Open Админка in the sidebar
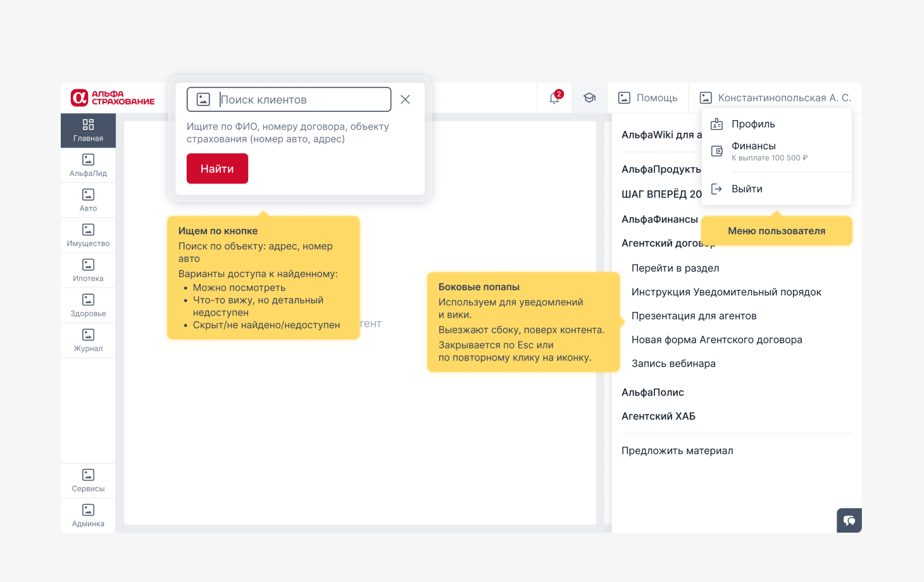The image size is (924, 582). (x=88, y=516)
